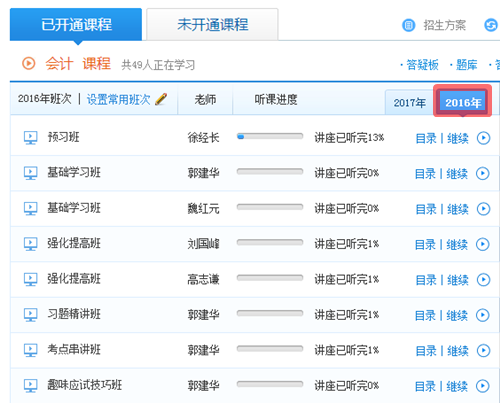Click 共49人正在学习 text

(158, 65)
